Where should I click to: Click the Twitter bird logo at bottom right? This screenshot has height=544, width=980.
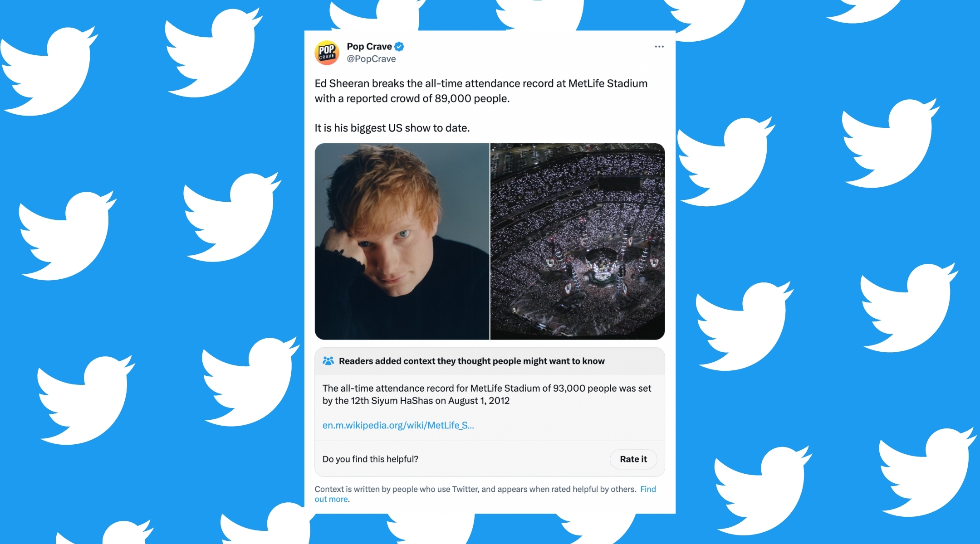[927, 471]
